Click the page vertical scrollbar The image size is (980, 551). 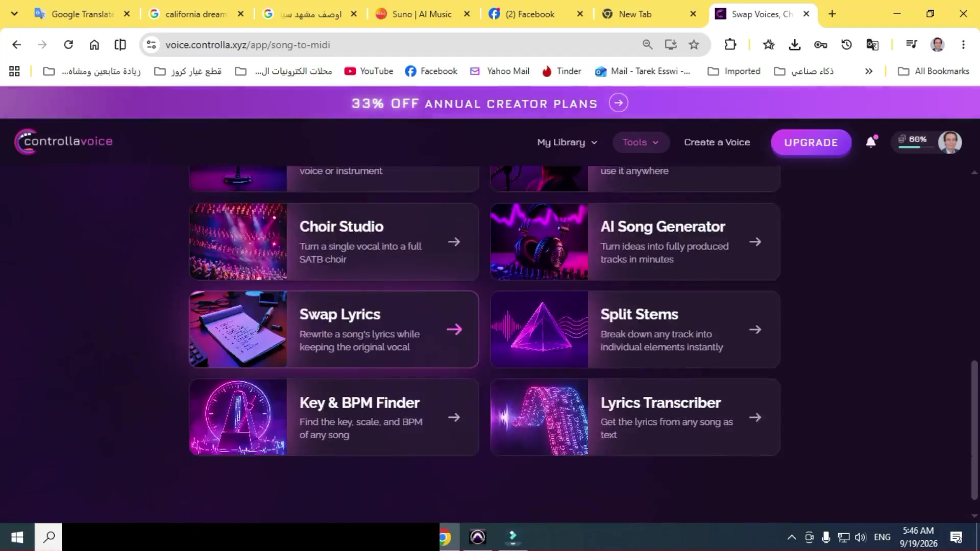tap(974, 430)
